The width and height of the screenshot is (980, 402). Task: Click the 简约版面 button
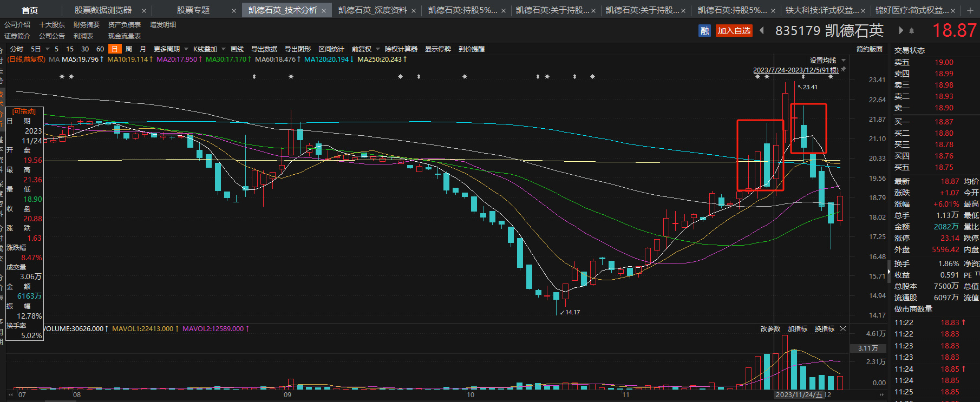(870, 49)
